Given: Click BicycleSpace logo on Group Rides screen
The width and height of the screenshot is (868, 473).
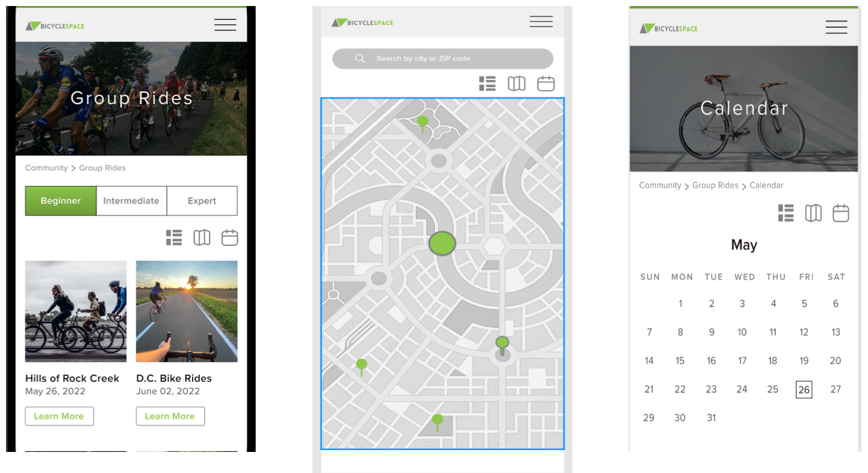Looking at the screenshot, I should click(55, 26).
